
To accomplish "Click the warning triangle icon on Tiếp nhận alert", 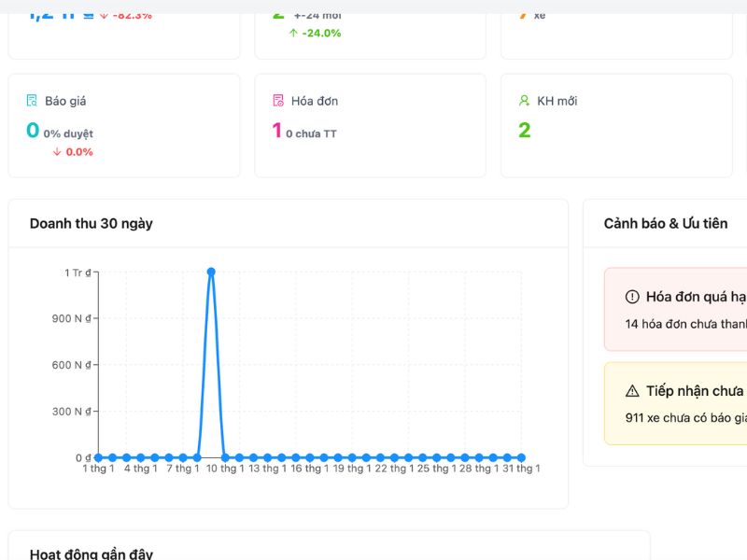I will [x=632, y=391].
